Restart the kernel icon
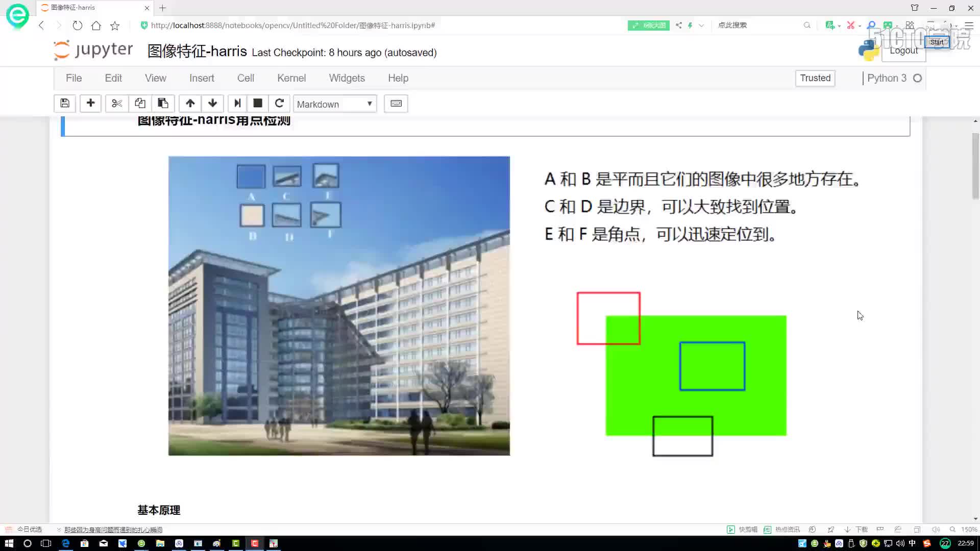Image resolution: width=980 pixels, height=551 pixels. (x=279, y=104)
